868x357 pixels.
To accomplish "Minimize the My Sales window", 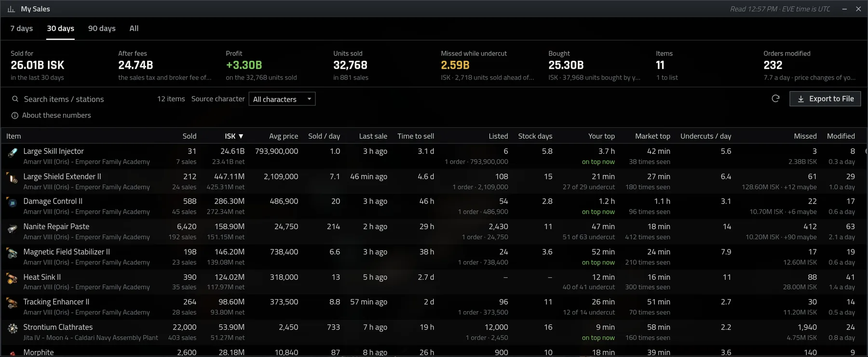I will click(844, 9).
